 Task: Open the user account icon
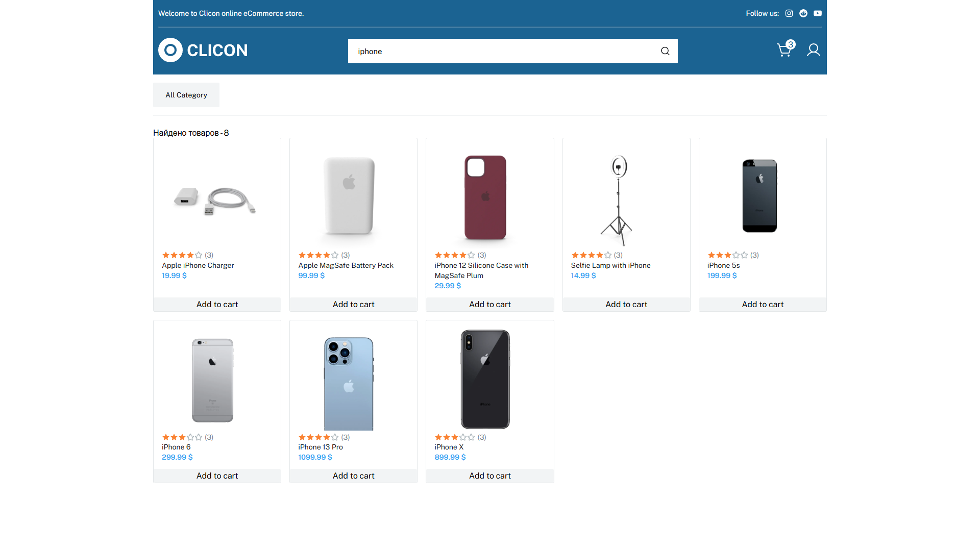coord(814,50)
